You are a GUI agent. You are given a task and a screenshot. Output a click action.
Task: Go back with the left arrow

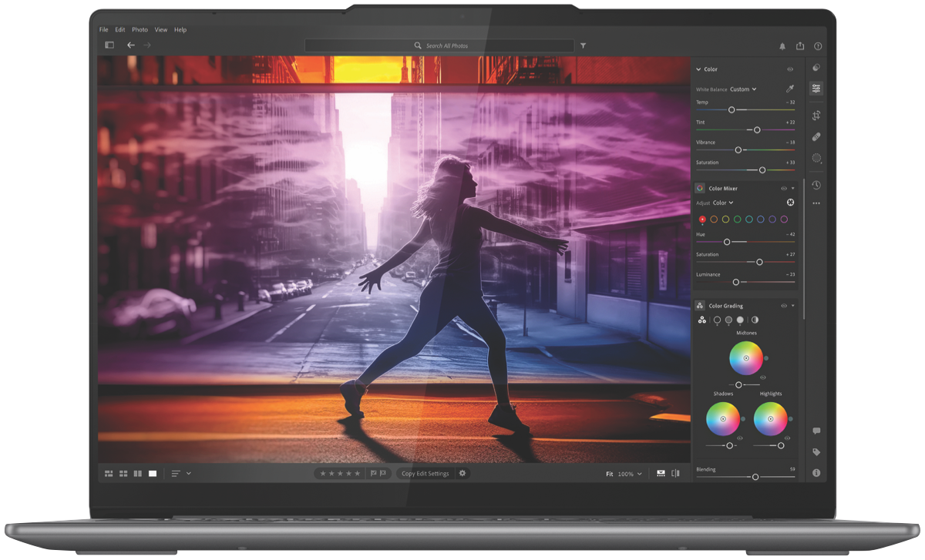click(131, 45)
